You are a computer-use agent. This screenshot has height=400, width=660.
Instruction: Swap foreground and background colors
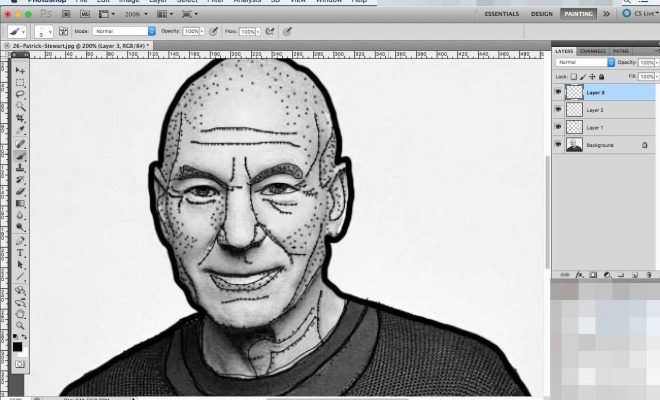pyautogui.click(x=24, y=336)
